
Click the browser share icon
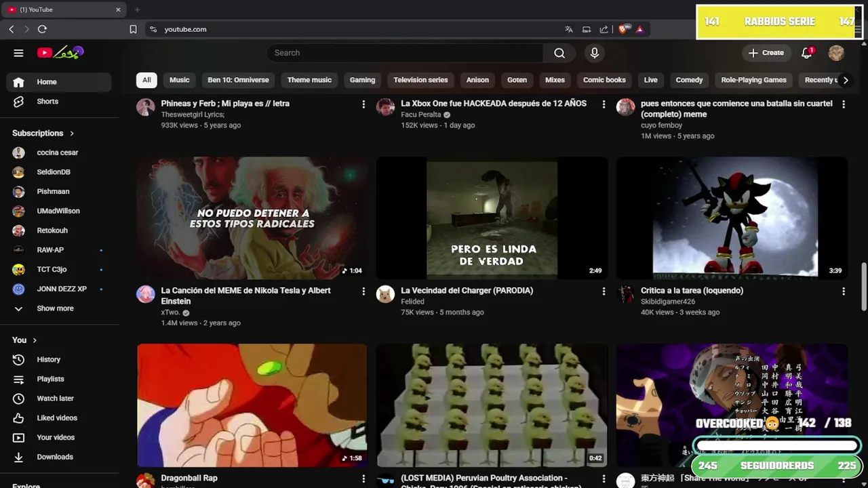604,29
